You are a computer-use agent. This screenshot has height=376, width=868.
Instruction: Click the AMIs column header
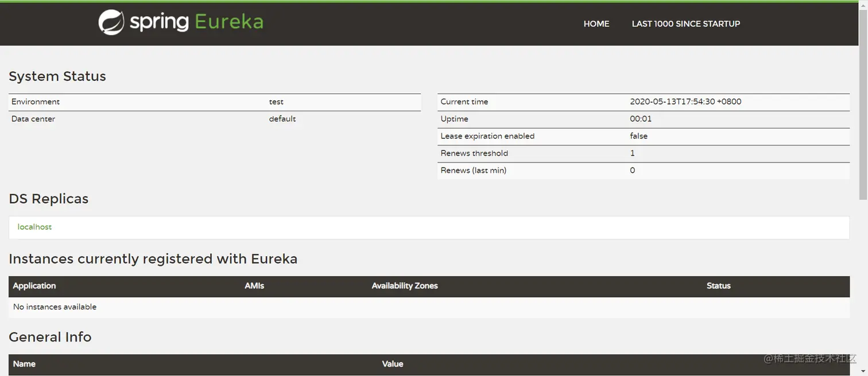click(x=254, y=286)
